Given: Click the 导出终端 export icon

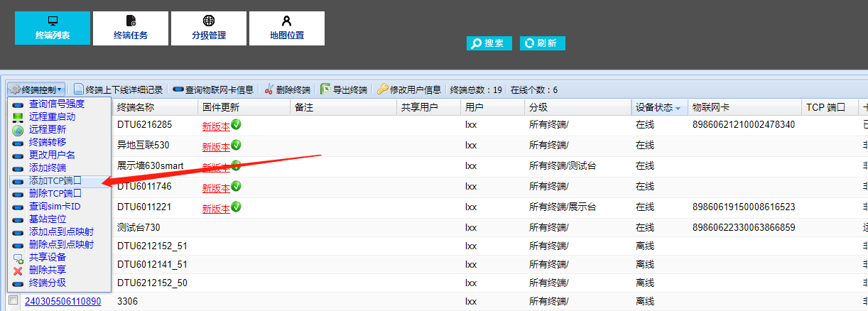Looking at the screenshot, I should pos(325,89).
